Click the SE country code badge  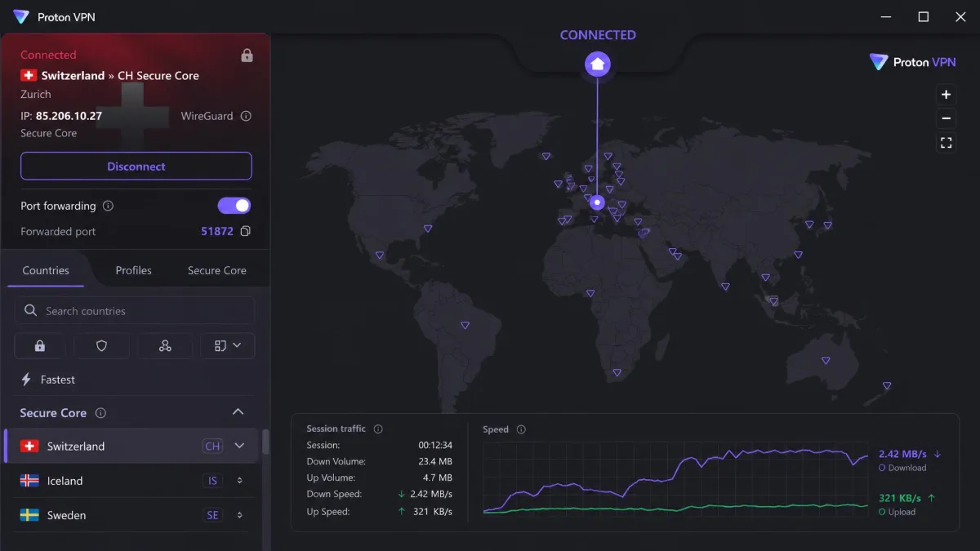coord(212,515)
